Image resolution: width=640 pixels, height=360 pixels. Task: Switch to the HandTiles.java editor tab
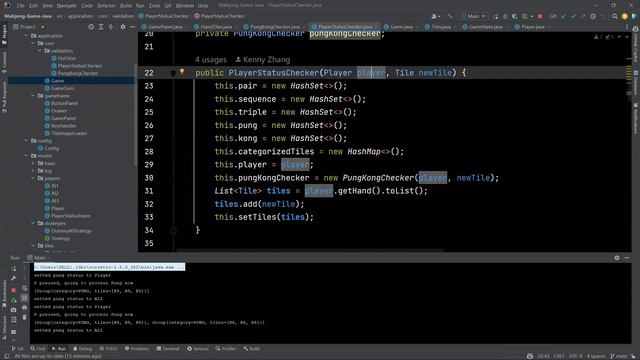[x=216, y=27]
